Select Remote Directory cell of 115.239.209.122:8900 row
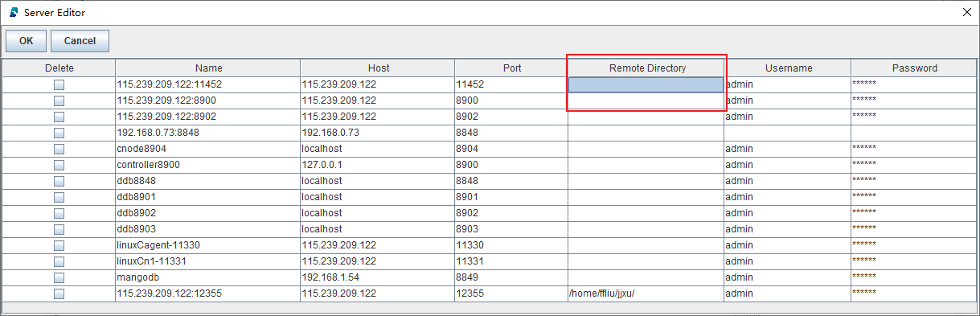Viewport: 980px width, 316px height. pyautogui.click(x=646, y=101)
